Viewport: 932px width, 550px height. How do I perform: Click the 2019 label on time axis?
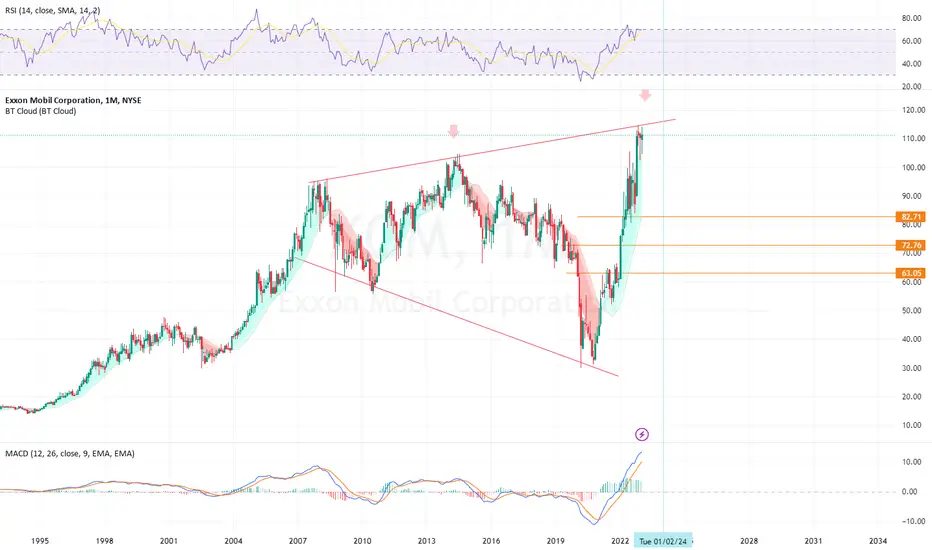click(556, 541)
